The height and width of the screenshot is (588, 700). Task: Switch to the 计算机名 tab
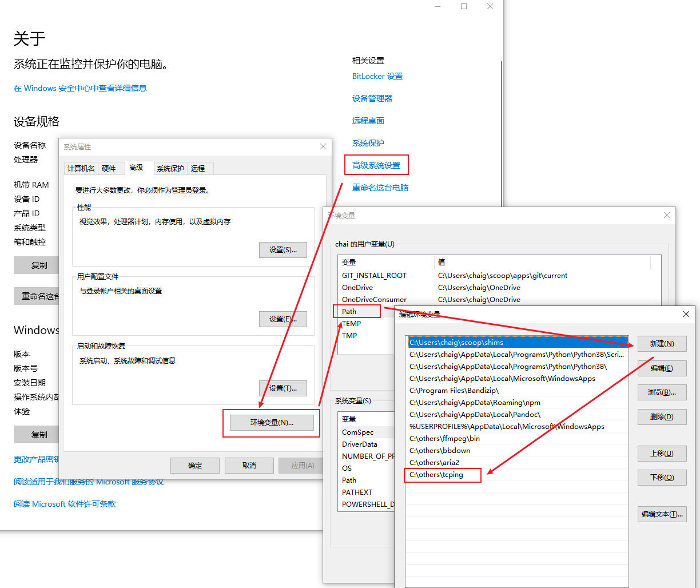(81, 168)
